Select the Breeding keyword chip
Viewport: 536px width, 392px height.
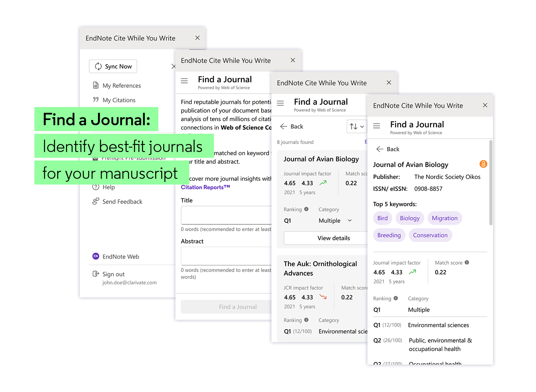tap(389, 235)
